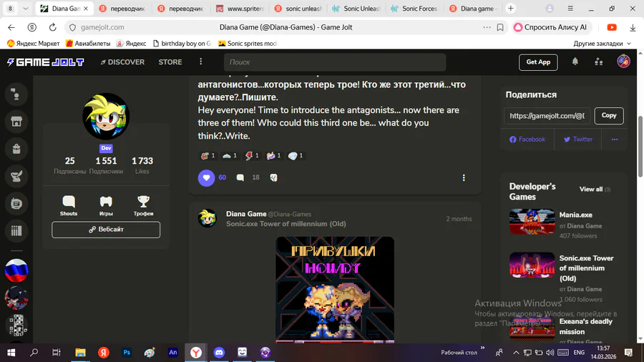Open Discord from the taskbar
The image size is (644, 362).
pyautogui.click(x=219, y=352)
